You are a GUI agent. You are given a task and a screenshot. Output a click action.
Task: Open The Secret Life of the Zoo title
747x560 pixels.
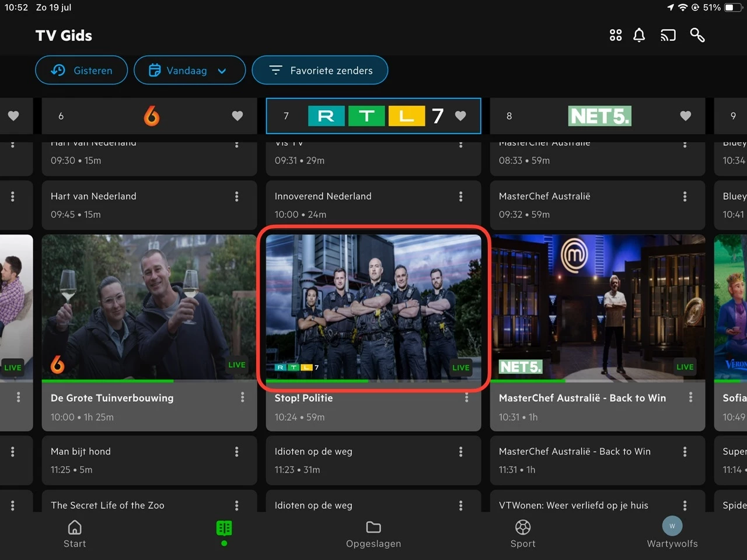107,505
